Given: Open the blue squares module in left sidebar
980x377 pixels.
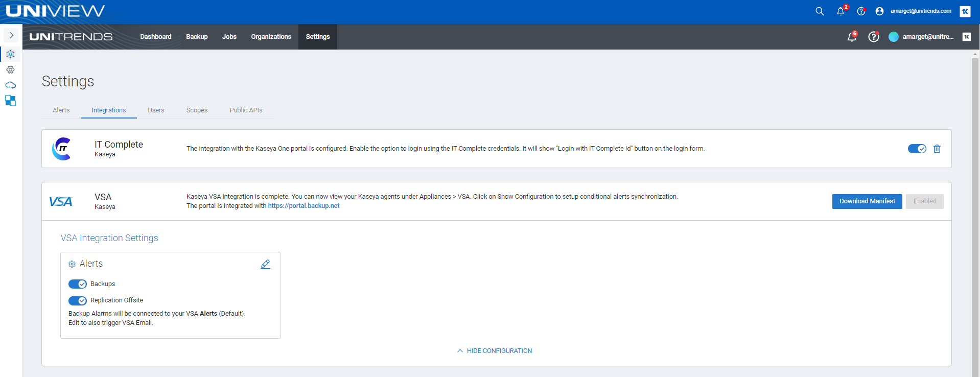Looking at the screenshot, I should coord(11,101).
